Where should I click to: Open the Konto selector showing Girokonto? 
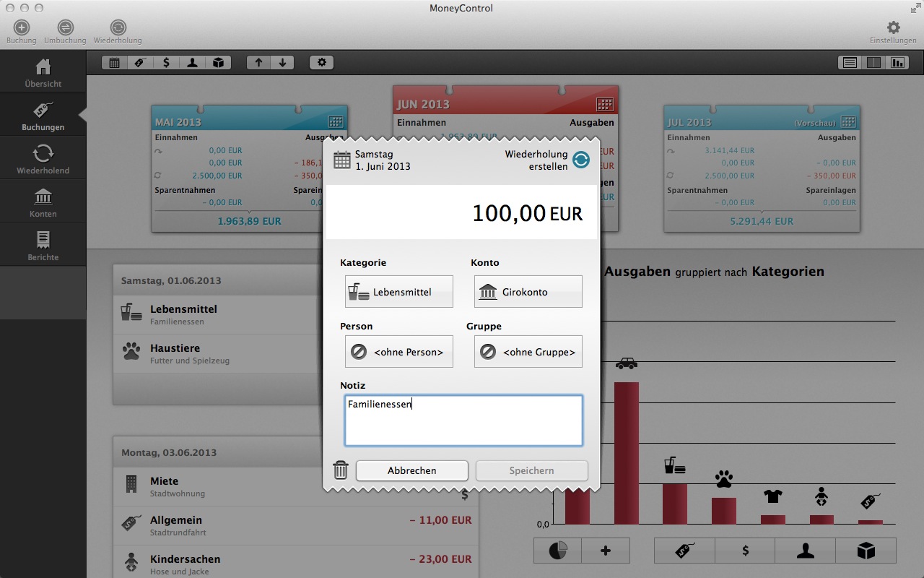coord(528,291)
